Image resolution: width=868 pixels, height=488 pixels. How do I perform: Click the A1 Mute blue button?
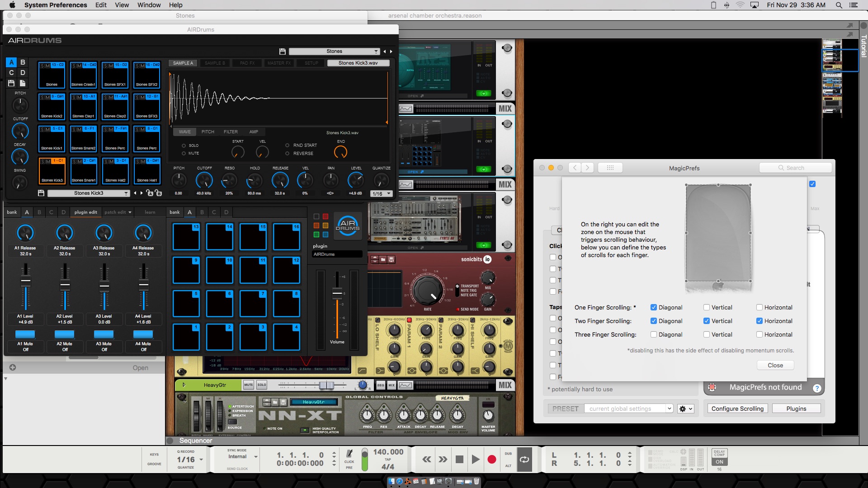[x=25, y=334]
